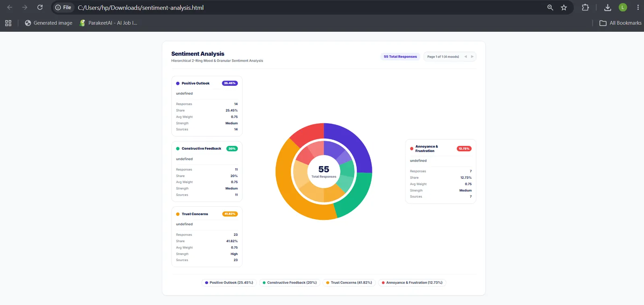Go back to the previous browser page
The height and width of the screenshot is (305, 644).
(10, 7)
